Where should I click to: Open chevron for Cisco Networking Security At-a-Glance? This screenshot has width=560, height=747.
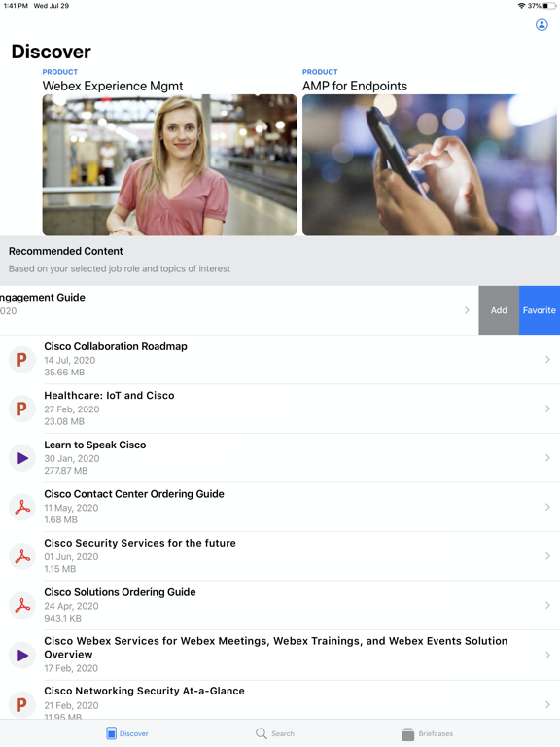(547, 704)
